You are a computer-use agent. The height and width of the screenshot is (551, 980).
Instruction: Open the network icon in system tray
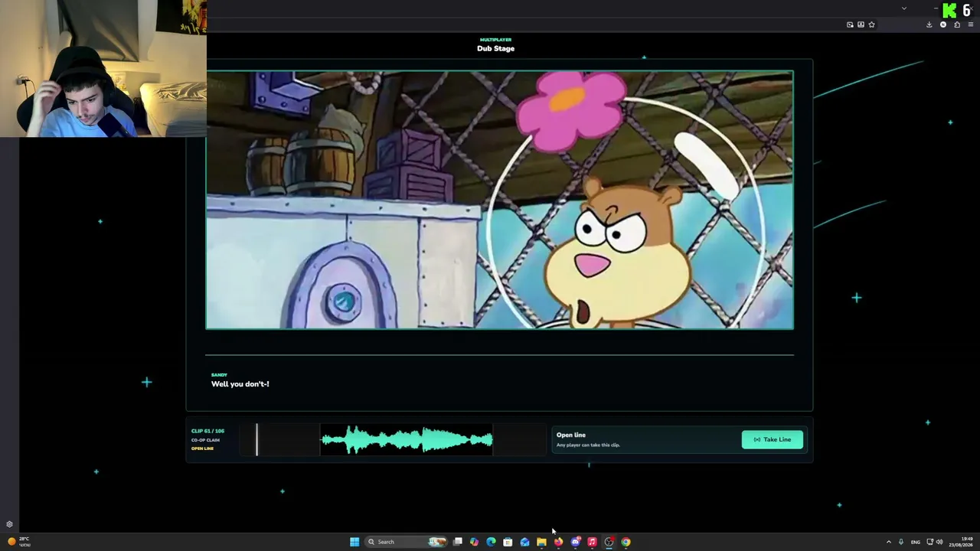[x=930, y=542]
